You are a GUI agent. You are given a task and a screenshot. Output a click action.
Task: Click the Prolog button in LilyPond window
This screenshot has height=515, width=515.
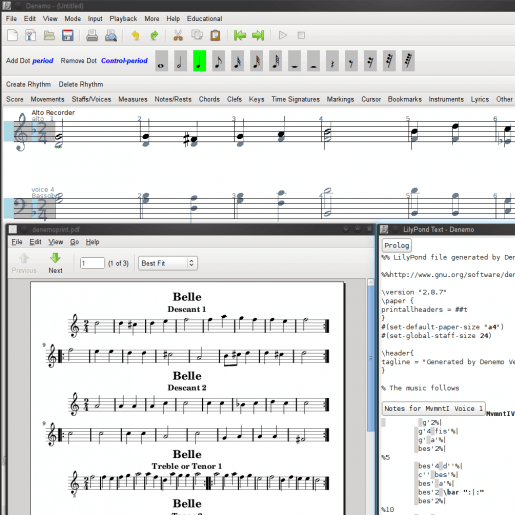tap(397, 245)
